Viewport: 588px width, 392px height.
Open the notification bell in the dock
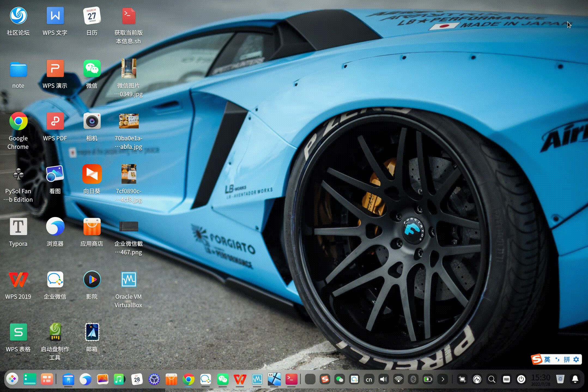(x=575, y=379)
